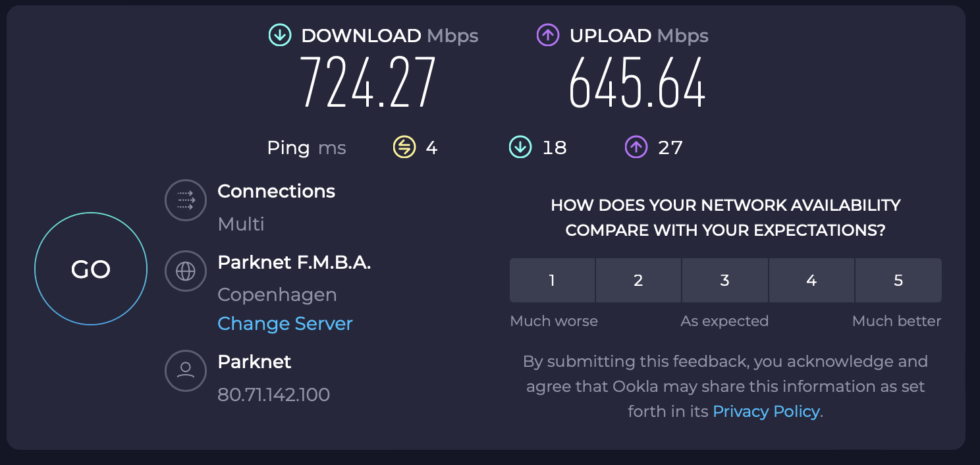Click the user profile ISP icon

(x=186, y=370)
